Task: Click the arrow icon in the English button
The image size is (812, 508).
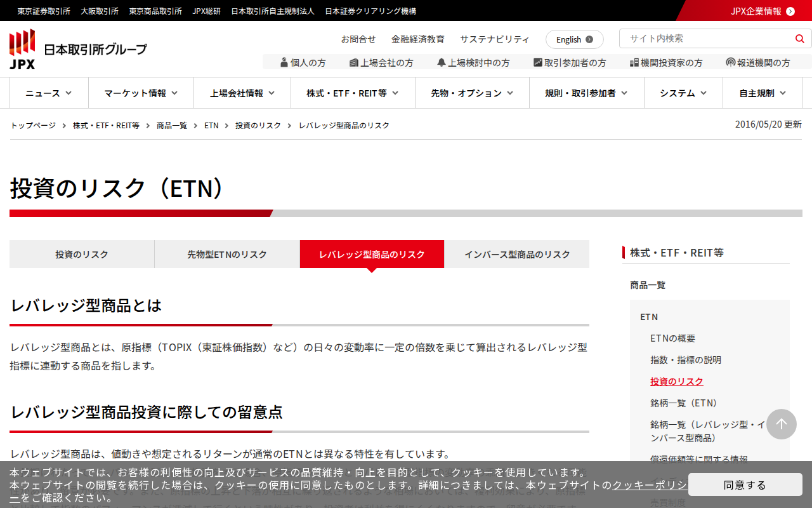Action: point(589,39)
